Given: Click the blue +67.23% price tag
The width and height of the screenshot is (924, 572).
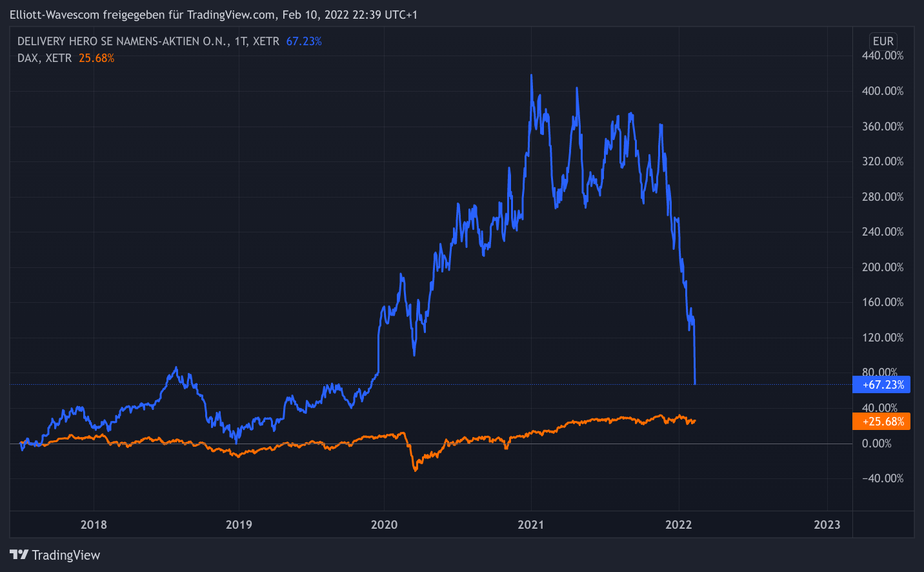Looking at the screenshot, I should click(881, 385).
